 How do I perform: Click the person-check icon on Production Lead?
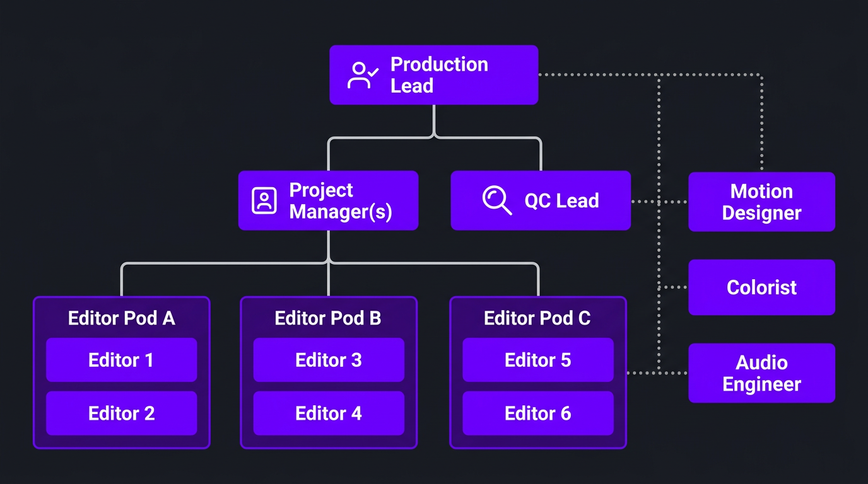[361, 74]
